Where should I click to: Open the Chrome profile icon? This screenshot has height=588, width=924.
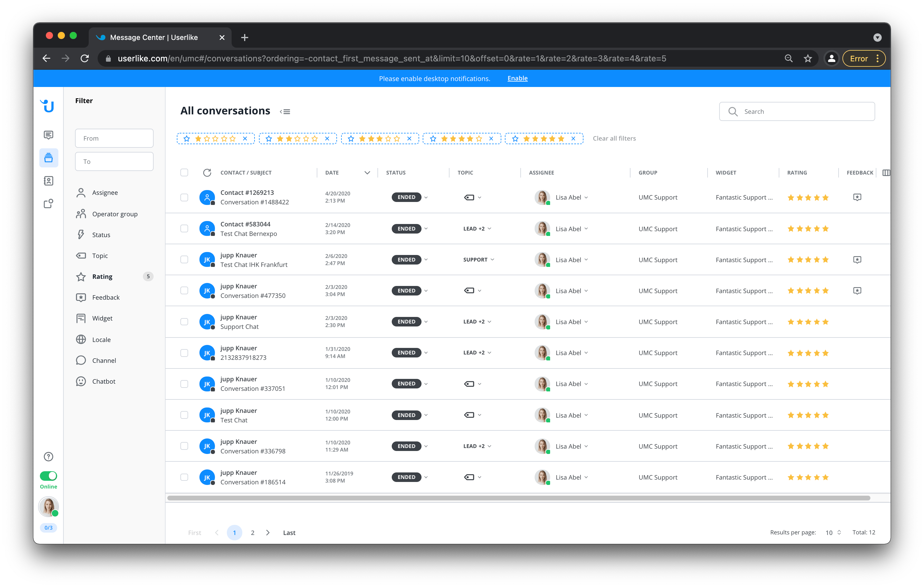pyautogui.click(x=831, y=58)
